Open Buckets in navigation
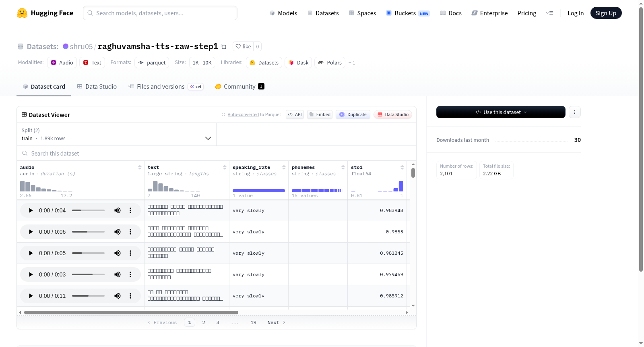 (x=408, y=13)
